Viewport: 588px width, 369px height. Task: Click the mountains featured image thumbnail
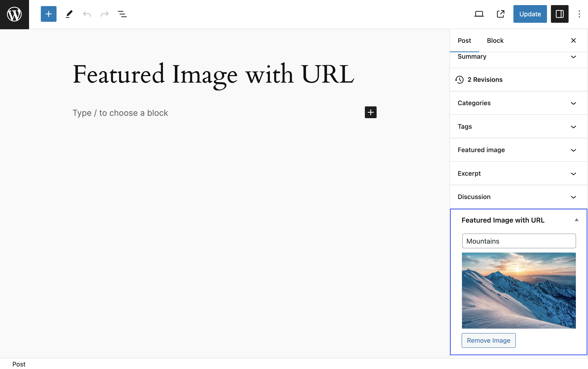[x=519, y=290]
